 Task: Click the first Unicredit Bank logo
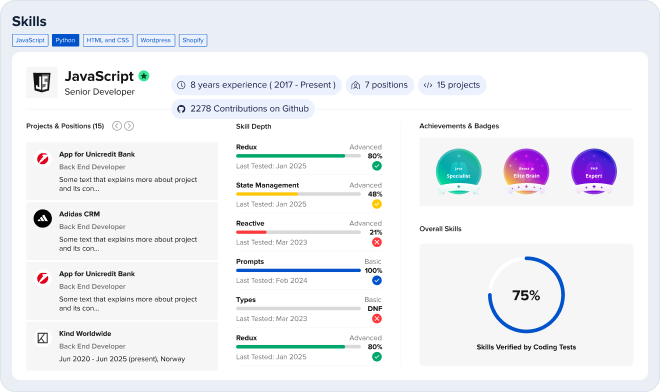[x=43, y=159]
